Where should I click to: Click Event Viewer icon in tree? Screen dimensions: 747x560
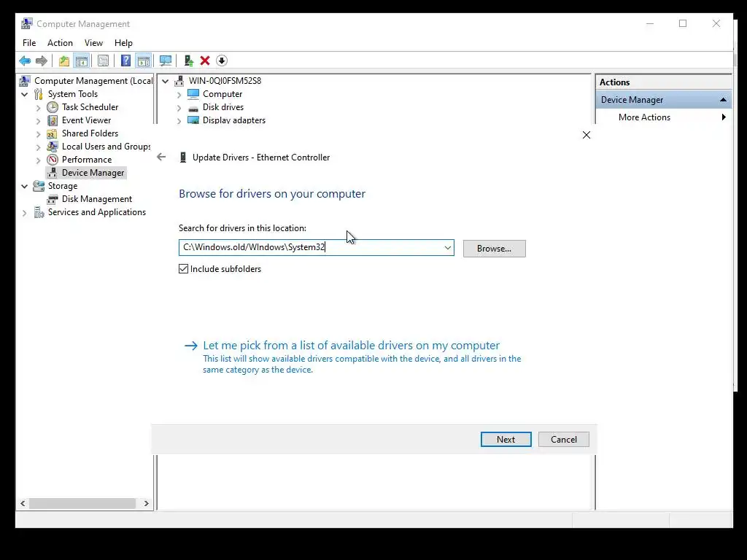(53, 120)
